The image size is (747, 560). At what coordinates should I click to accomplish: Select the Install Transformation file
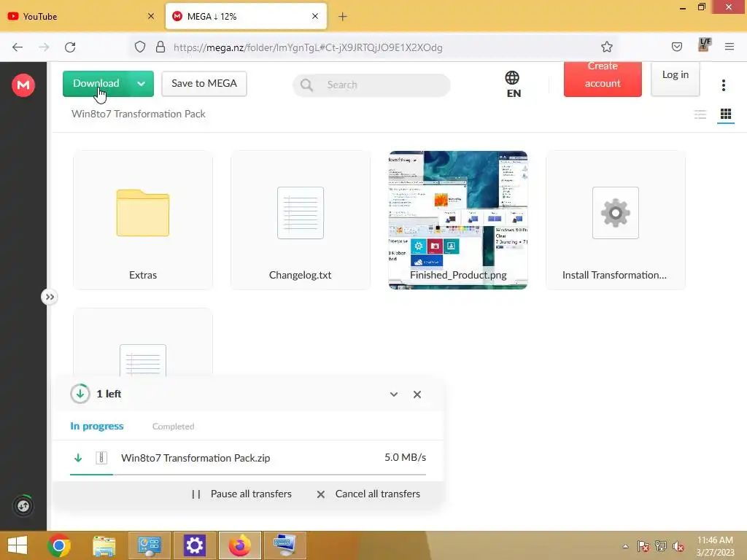point(616,220)
